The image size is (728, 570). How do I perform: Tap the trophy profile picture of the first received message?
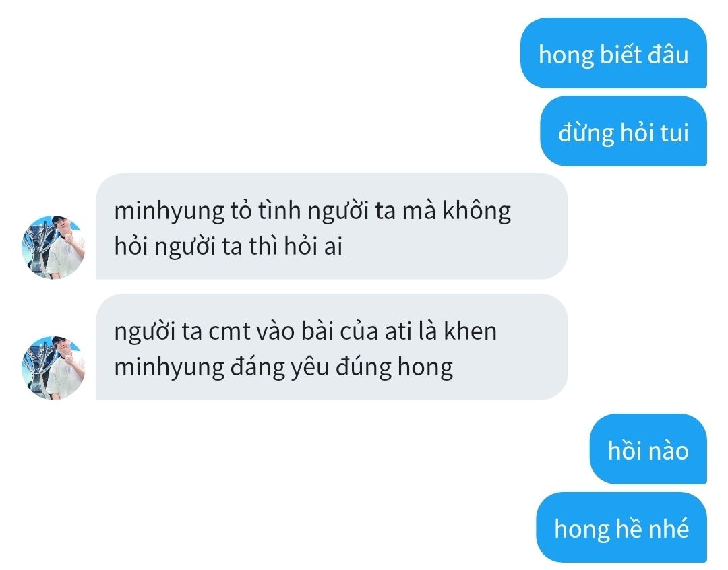(x=53, y=247)
